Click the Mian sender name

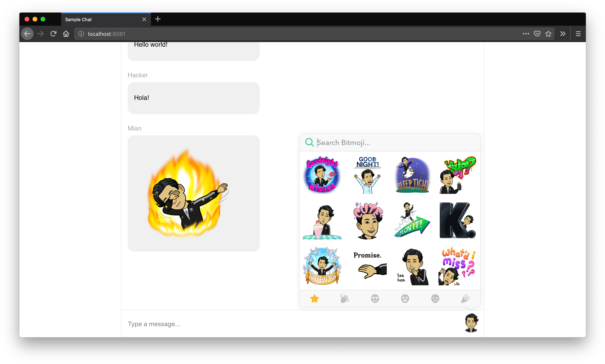click(134, 128)
